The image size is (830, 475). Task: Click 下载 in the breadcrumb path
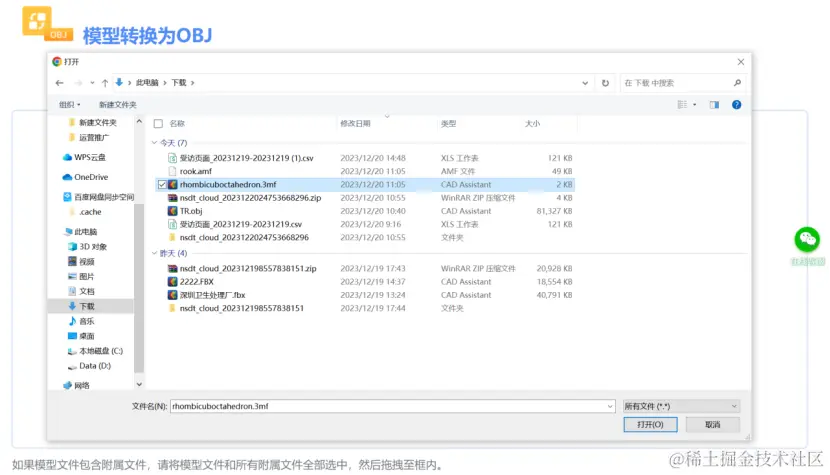point(179,83)
